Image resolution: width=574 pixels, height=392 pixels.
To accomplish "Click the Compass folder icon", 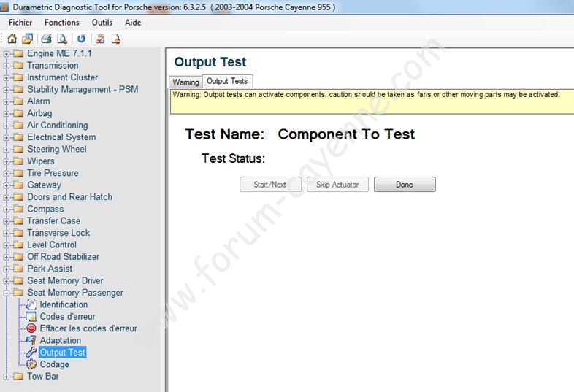I will click(18, 209).
